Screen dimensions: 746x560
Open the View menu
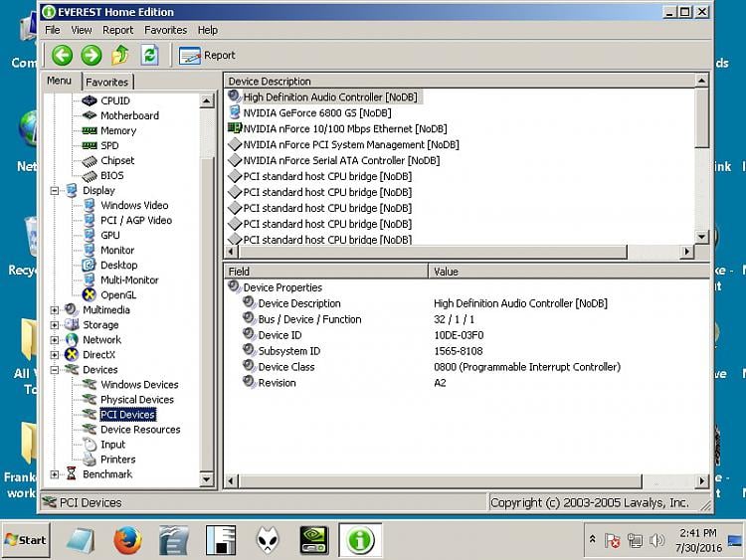click(x=81, y=30)
